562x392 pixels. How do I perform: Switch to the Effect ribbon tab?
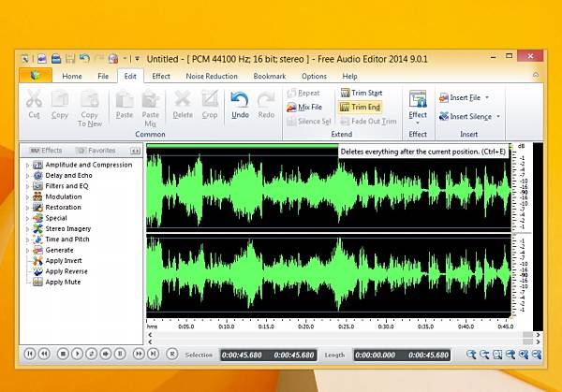(161, 77)
